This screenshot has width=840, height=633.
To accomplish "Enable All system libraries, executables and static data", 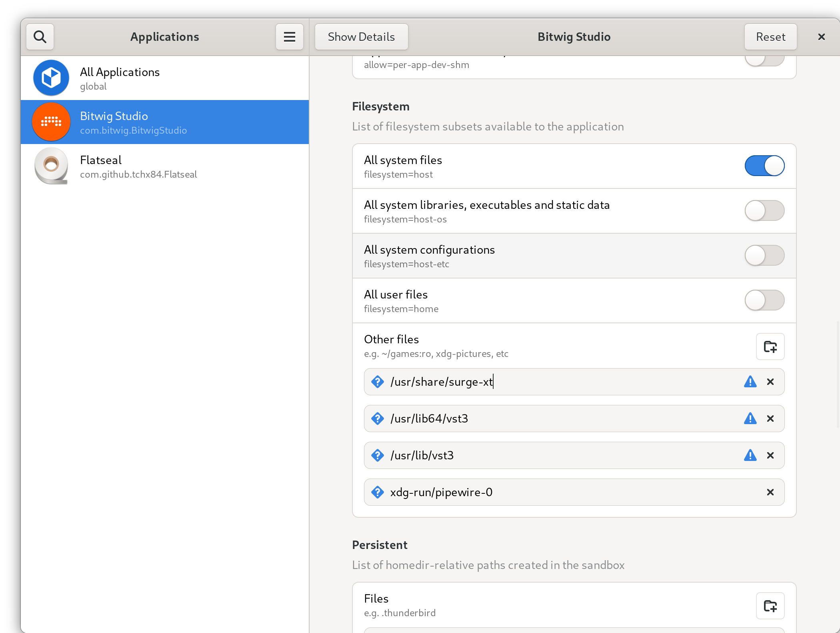I will (764, 211).
